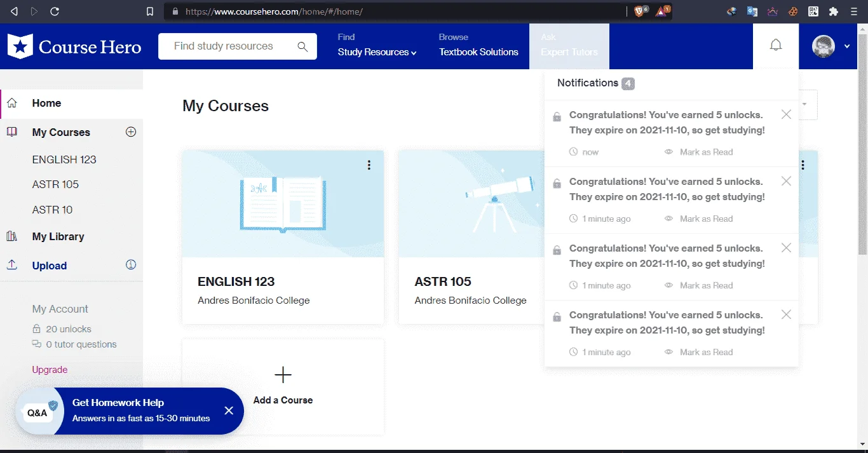Click the QR code extension icon
The height and width of the screenshot is (453, 868).
(x=813, y=11)
